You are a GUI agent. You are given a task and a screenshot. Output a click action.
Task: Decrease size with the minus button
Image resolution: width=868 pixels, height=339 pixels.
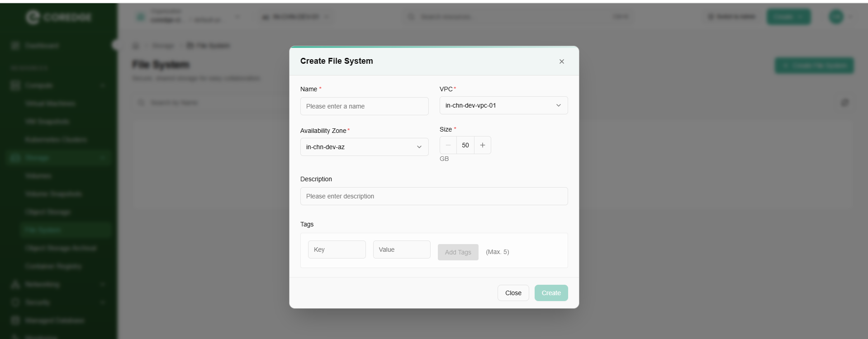point(448,145)
